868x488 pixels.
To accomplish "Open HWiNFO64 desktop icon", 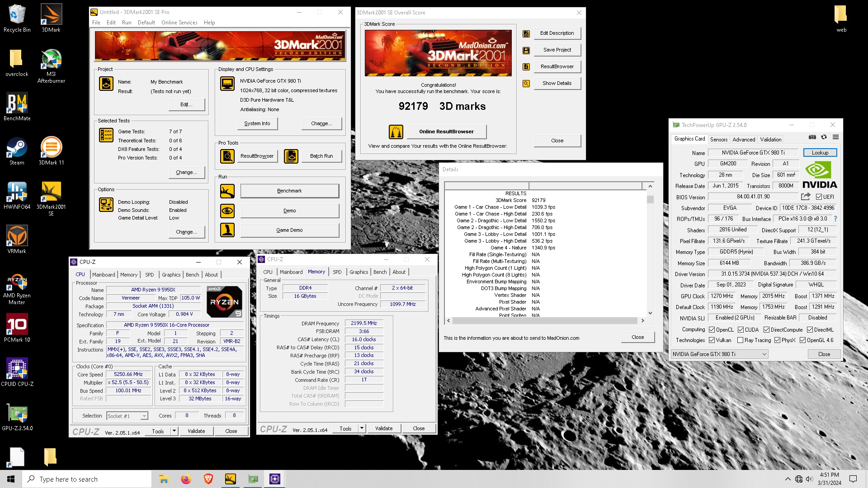I will coord(17,195).
